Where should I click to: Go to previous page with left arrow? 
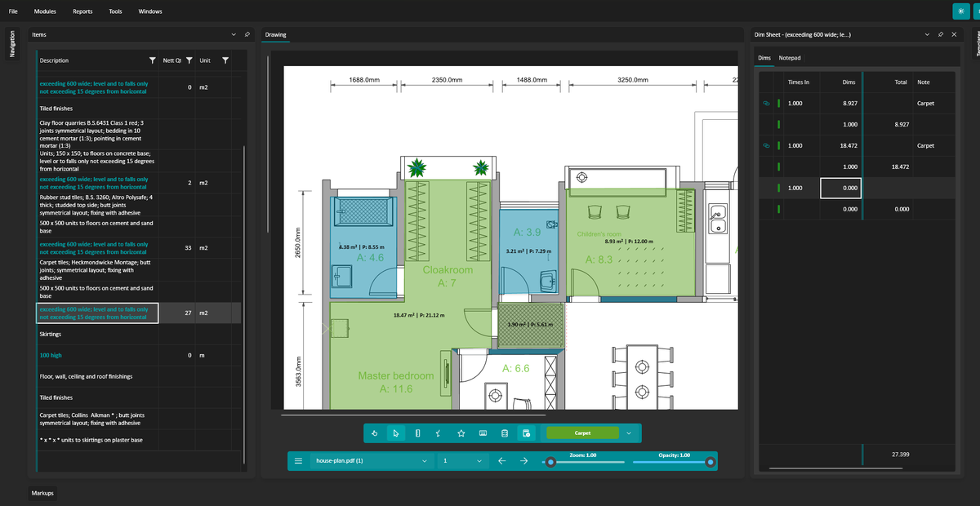click(501, 461)
